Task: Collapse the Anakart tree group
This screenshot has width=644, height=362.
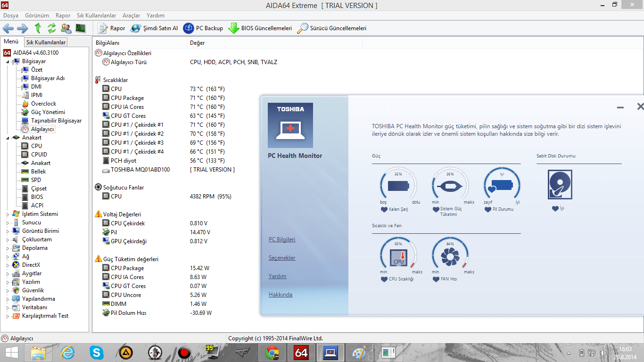Action: click(x=8, y=138)
